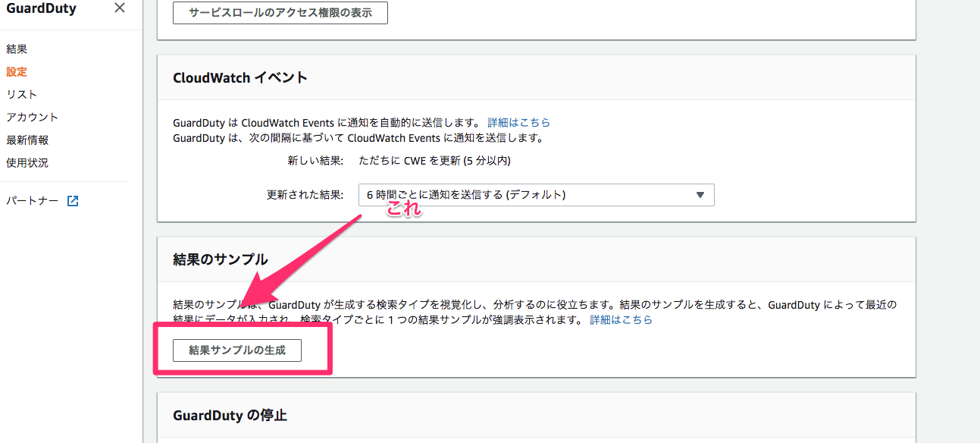Open 詳細はこちら link in 結果のサンプル
The width and height of the screenshot is (980, 443).
(622, 320)
